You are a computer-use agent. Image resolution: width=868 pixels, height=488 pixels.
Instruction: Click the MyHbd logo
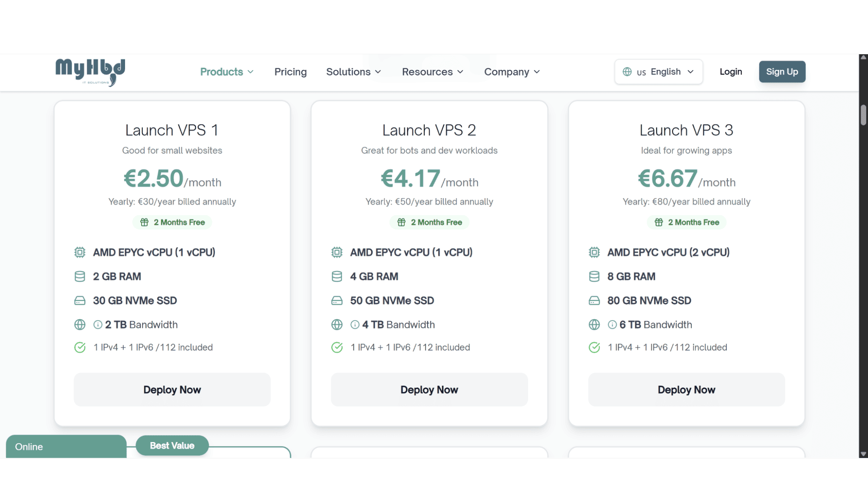(x=90, y=72)
